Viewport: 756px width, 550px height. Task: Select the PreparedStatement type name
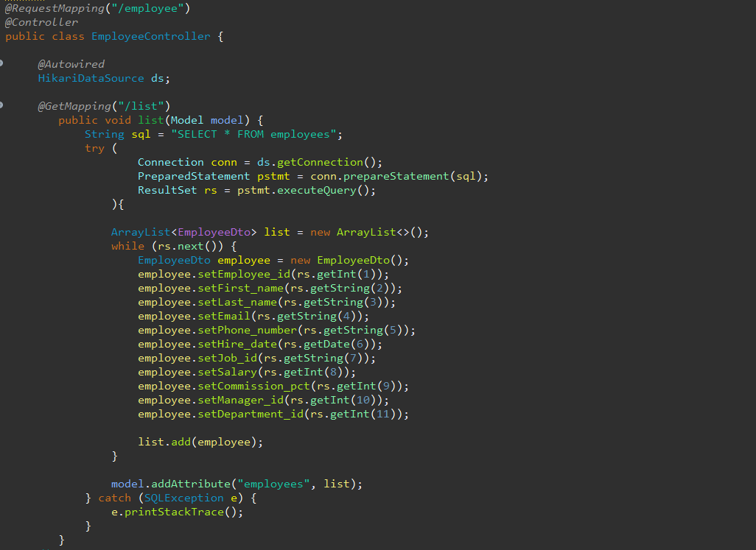pos(194,176)
